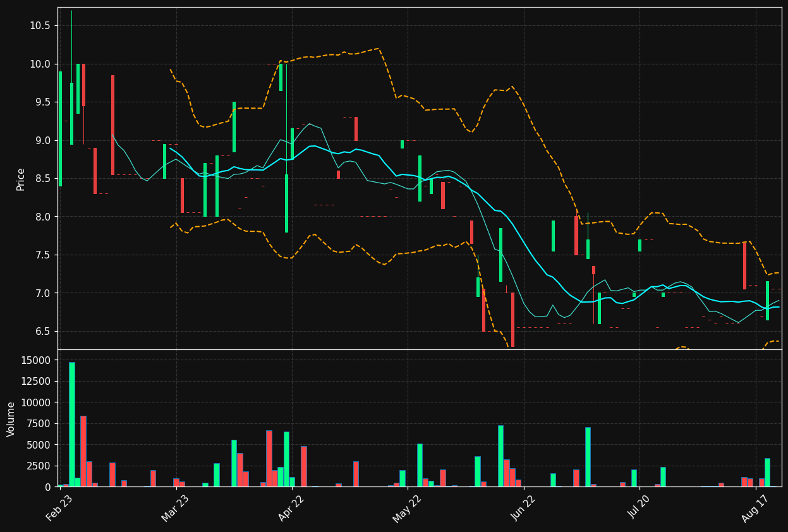Select the Jul 20 date label
788x532 pixels.
[639, 508]
